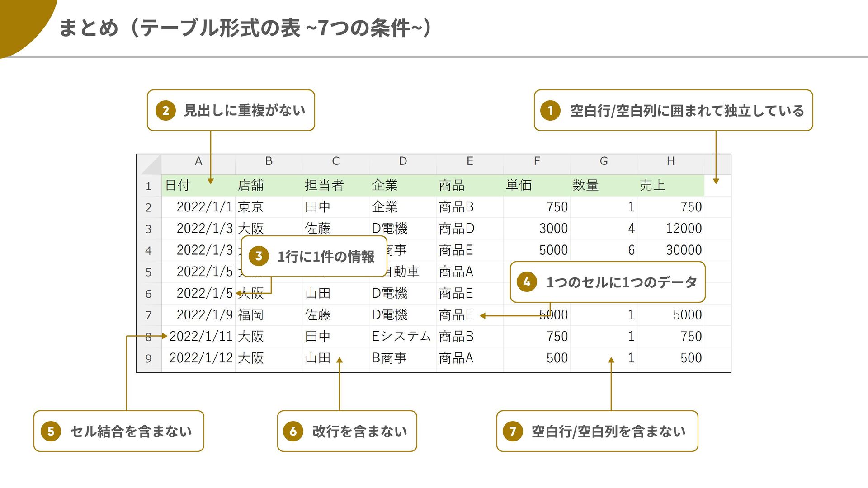Select row 1 header

pos(149,186)
